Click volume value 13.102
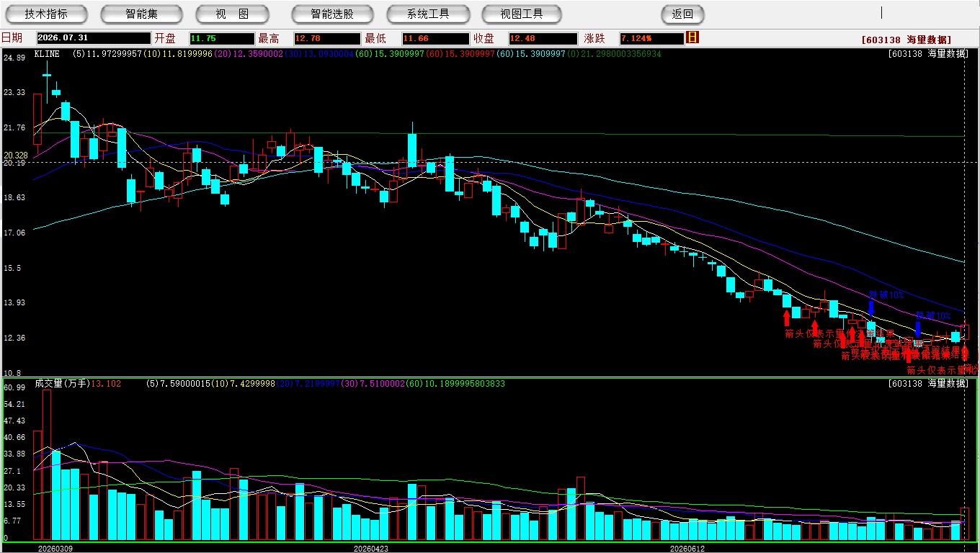The height and width of the screenshot is (553, 980). click(x=106, y=384)
